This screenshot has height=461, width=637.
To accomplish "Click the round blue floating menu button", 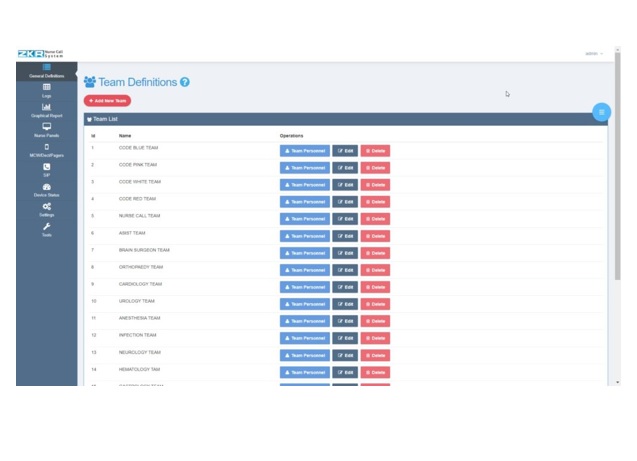I will pyautogui.click(x=601, y=112).
